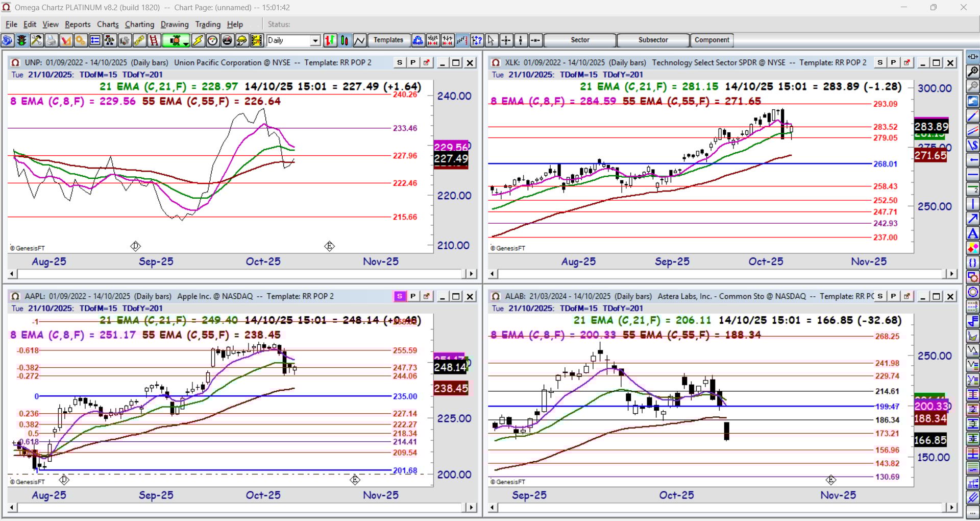Click the Templates button
980x521 pixels.
388,40
